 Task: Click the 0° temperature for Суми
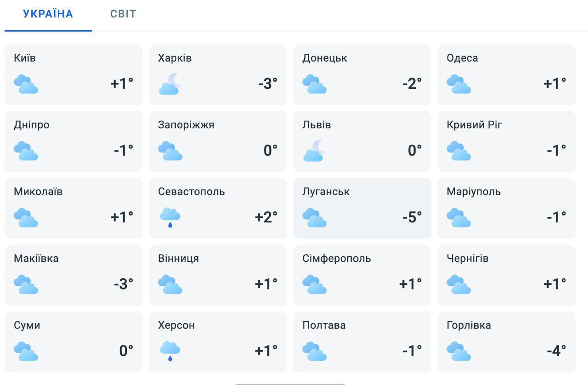[x=126, y=351]
